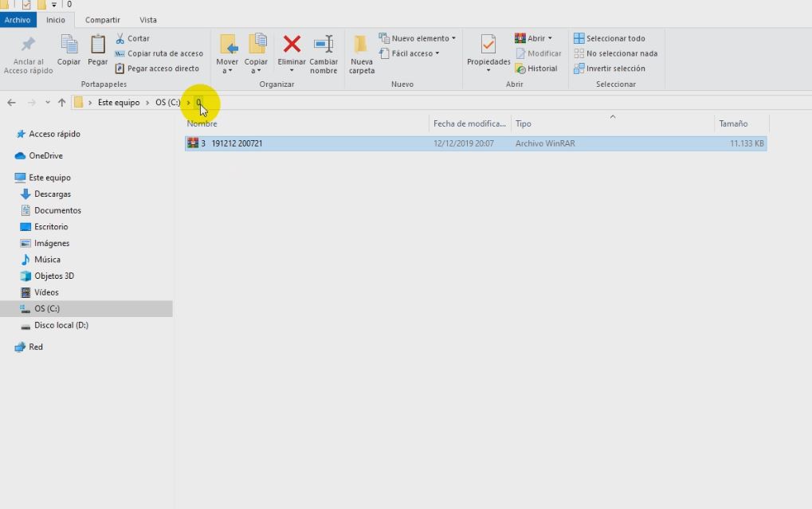The height and width of the screenshot is (509, 812).
Task: Click the Eliminar red X icon
Action: pyautogui.click(x=292, y=45)
